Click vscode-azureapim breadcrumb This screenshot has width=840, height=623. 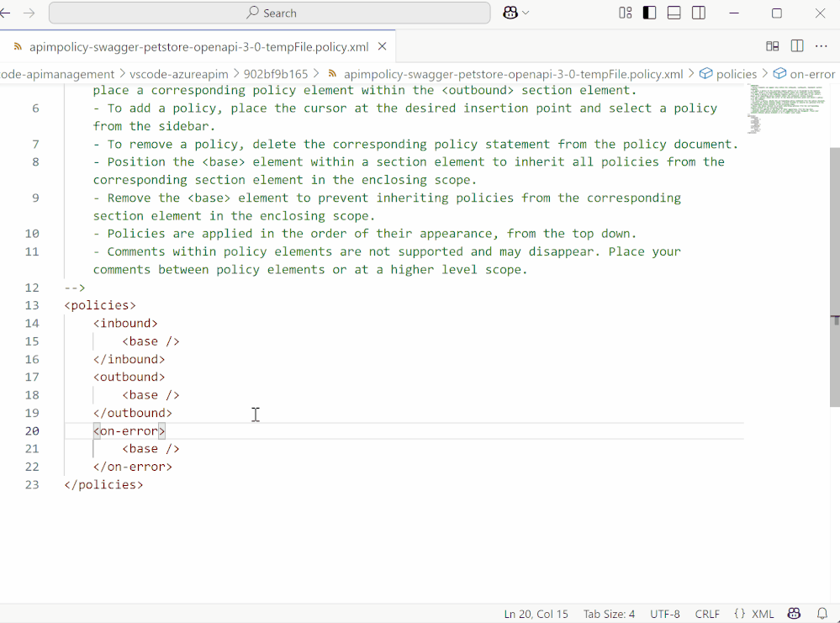pyautogui.click(x=179, y=74)
